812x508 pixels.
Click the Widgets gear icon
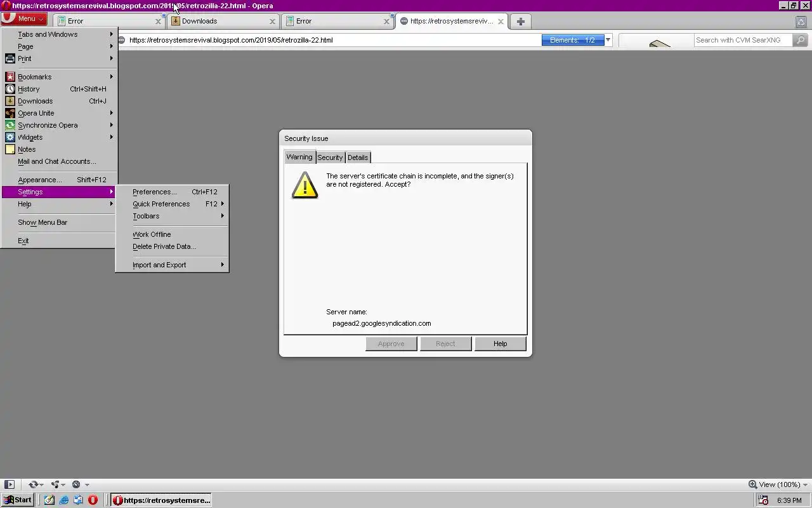[10, 137]
